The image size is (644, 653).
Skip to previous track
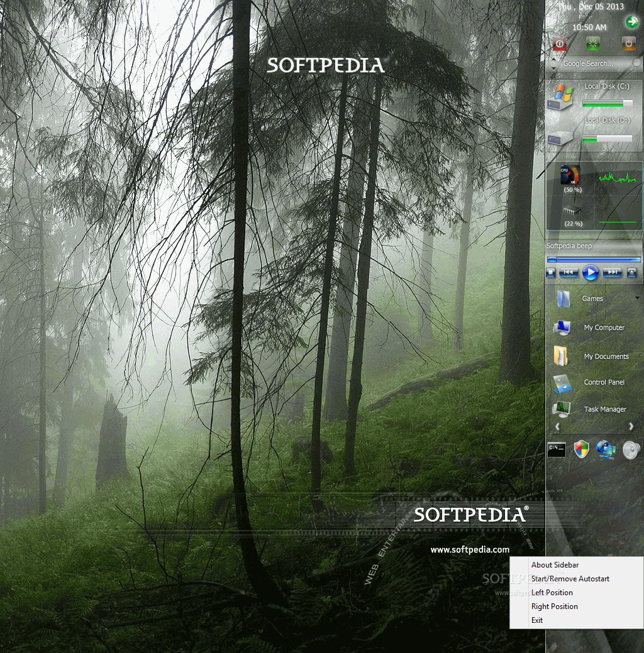pyautogui.click(x=568, y=273)
